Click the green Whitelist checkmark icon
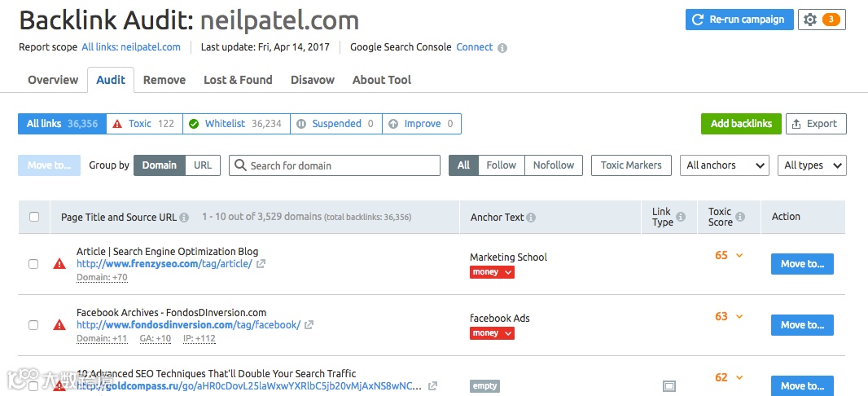Screen dimensions: 868x396 click(194, 124)
